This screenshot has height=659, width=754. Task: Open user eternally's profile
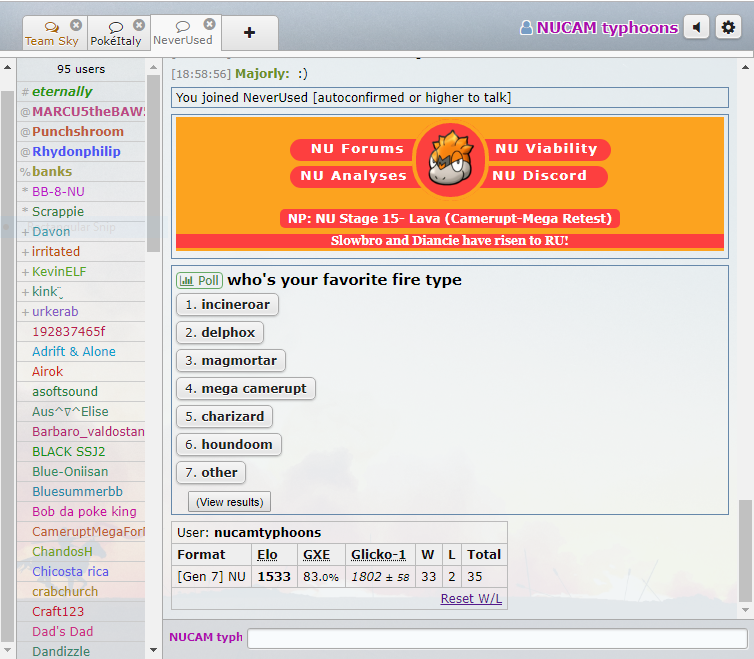click(x=81, y=91)
